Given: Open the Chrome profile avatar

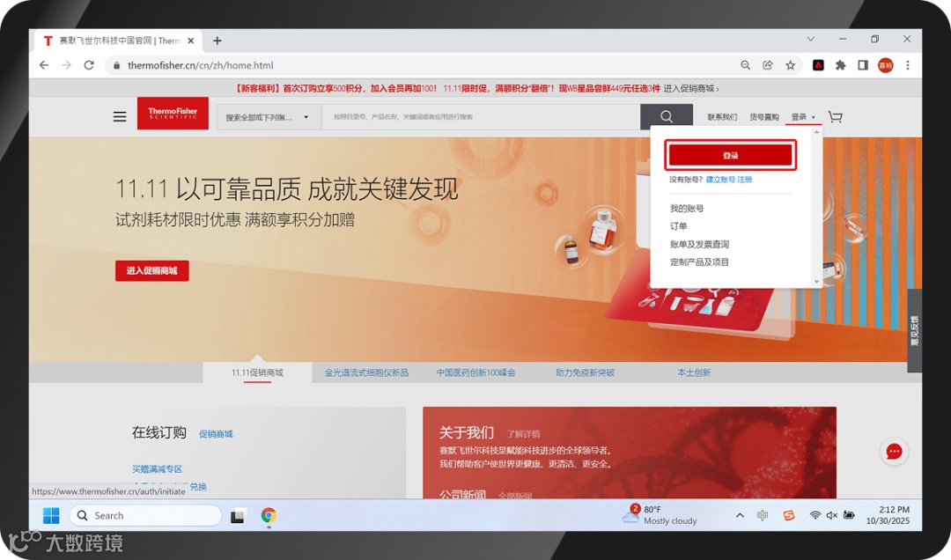Looking at the screenshot, I should coord(886,65).
